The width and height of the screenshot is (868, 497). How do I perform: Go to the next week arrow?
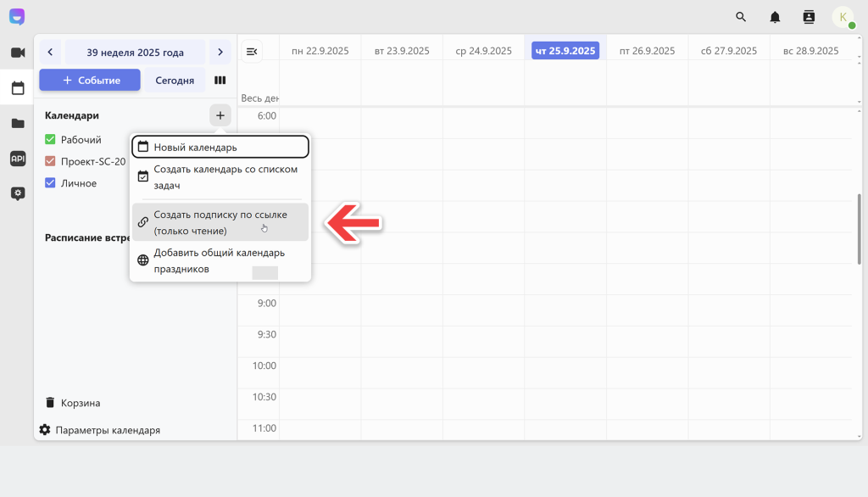point(220,53)
